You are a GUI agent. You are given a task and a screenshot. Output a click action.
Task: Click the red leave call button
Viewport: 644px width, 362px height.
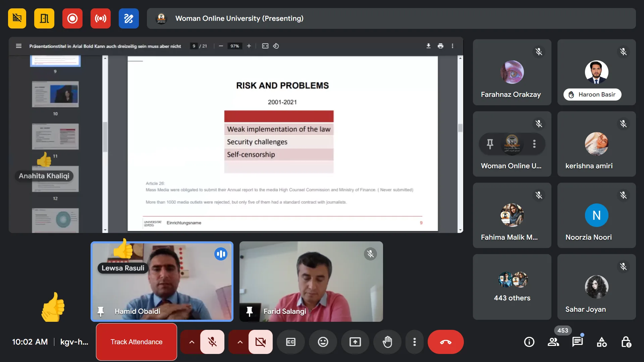tap(445, 342)
